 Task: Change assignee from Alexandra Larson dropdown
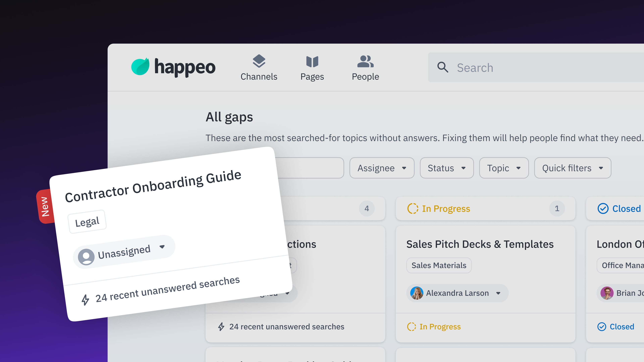click(x=498, y=293)
